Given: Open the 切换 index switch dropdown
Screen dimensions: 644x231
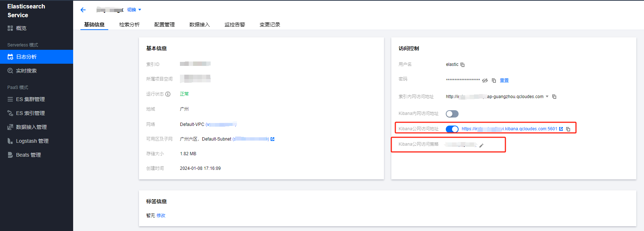Looking at the screenshot, I should point(134,10).
